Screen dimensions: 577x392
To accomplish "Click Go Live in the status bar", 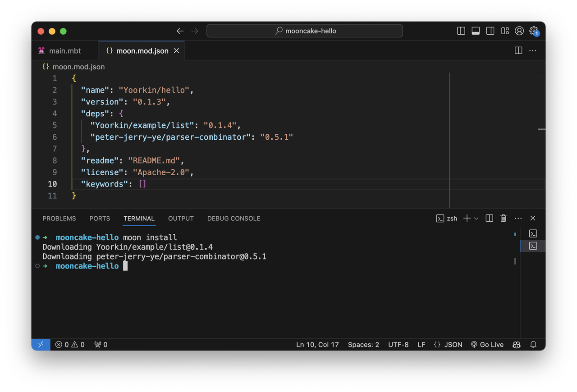I will (487, 345).
